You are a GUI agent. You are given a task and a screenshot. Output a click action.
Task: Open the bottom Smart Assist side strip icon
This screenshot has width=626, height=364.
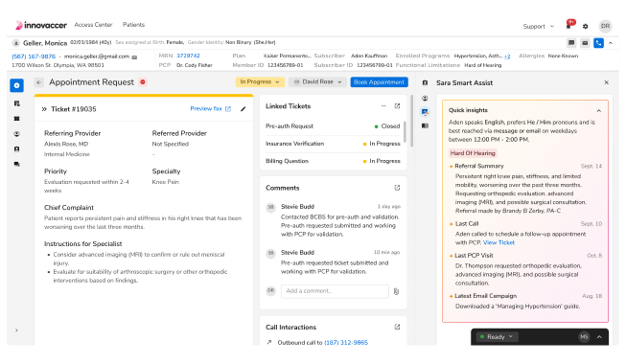coord(426,125)
